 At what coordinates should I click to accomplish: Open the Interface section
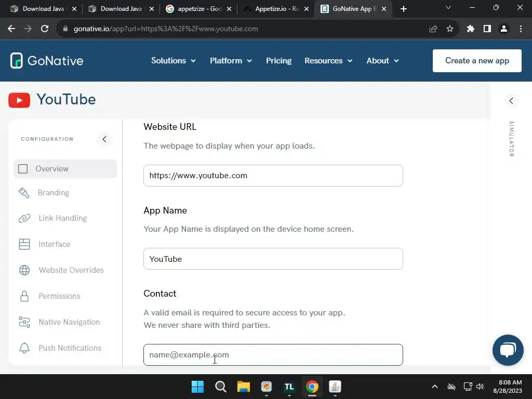pyautogui.click(x=45, y=244)
